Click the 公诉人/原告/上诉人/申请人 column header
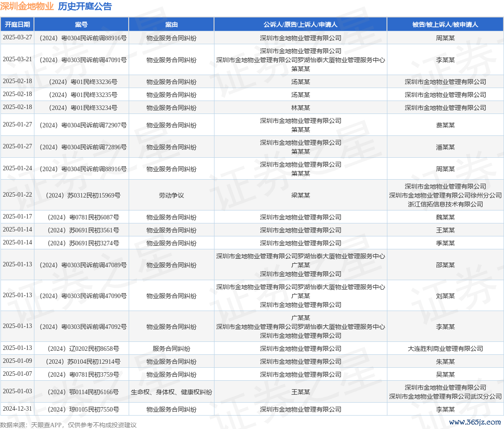The height and width of the screenshot is (429, 504). tap(301, 25)
